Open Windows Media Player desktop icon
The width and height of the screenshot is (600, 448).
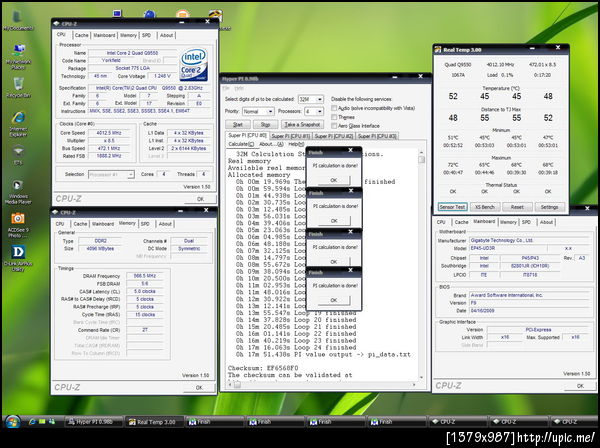(18, 191)
